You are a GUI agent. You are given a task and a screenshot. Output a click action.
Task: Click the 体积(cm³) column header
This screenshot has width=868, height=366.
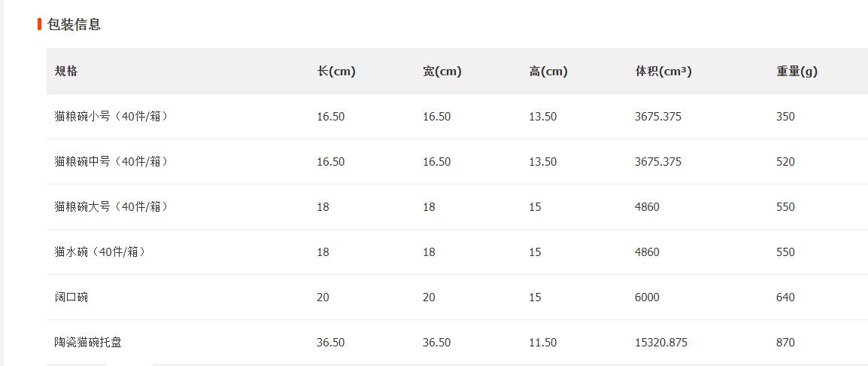[x=663, y=71]
